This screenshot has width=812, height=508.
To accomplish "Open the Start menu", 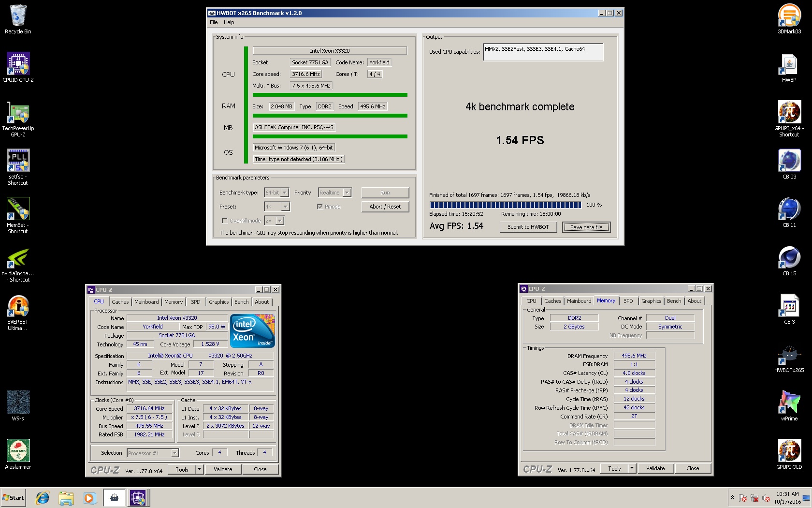I will pyautogui.click(x=14, y=497).
